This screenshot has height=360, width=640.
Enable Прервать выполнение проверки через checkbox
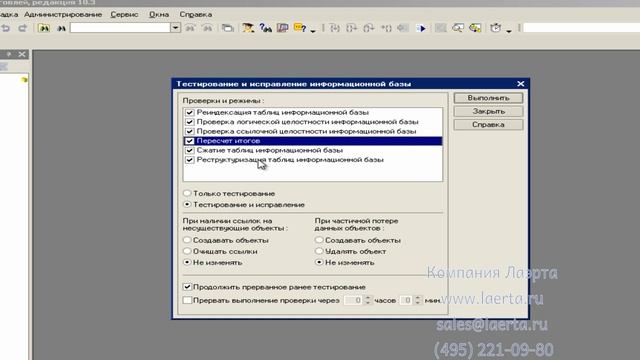(187, 300)
